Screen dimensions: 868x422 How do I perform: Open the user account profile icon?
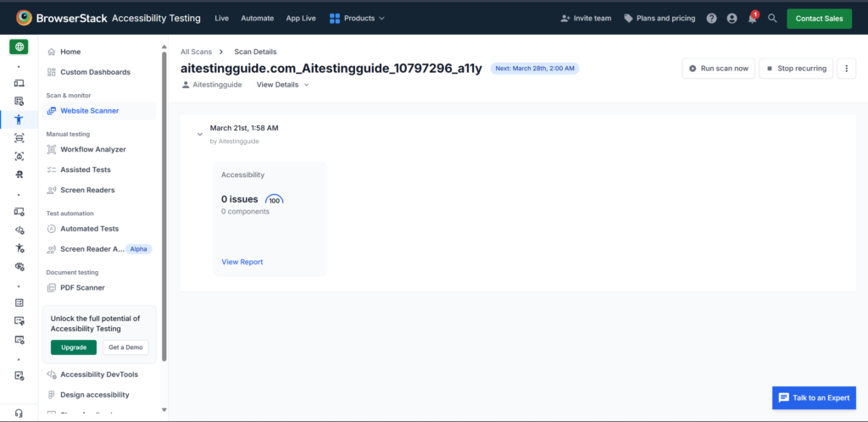click(732, 19)
